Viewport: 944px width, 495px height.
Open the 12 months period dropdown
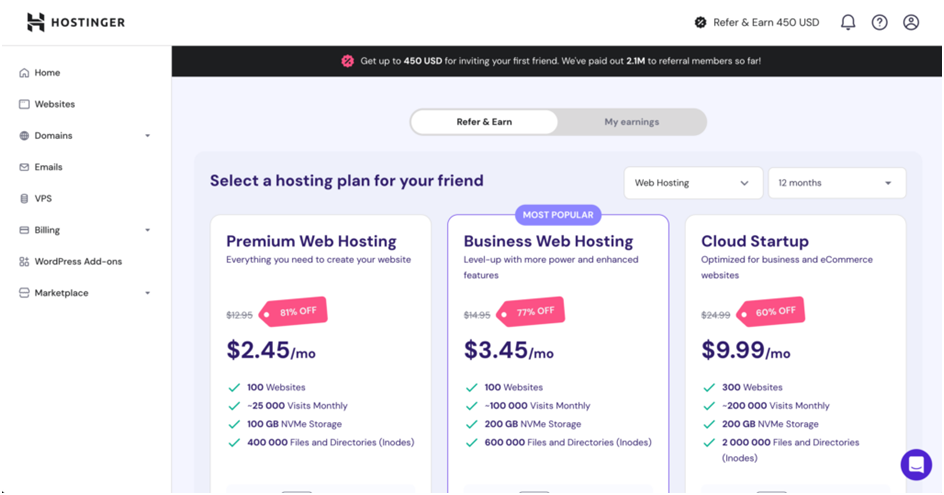pos(836,183)
